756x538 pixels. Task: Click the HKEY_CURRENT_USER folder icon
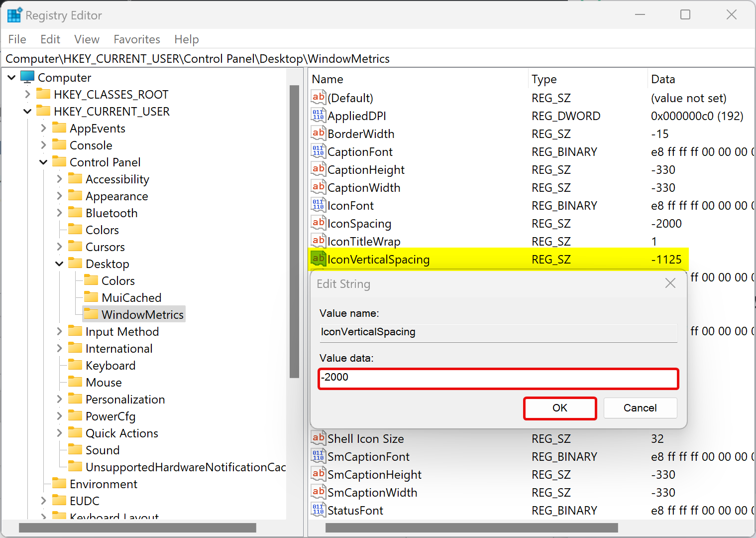[x=44, y=111]
